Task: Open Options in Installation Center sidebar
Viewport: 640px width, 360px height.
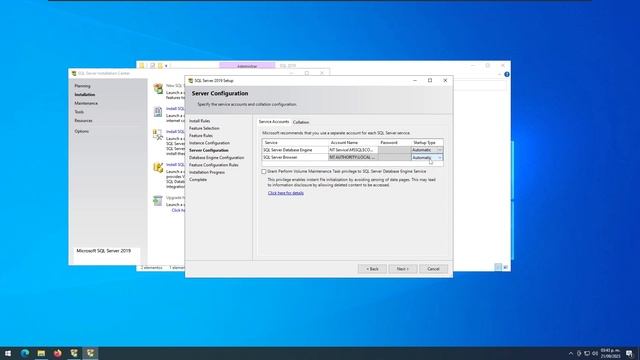Action: coord(82,131)
